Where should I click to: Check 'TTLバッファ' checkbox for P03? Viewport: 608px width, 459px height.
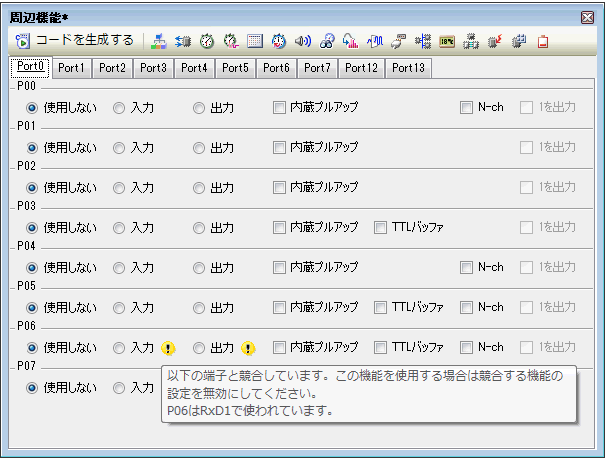380,227
